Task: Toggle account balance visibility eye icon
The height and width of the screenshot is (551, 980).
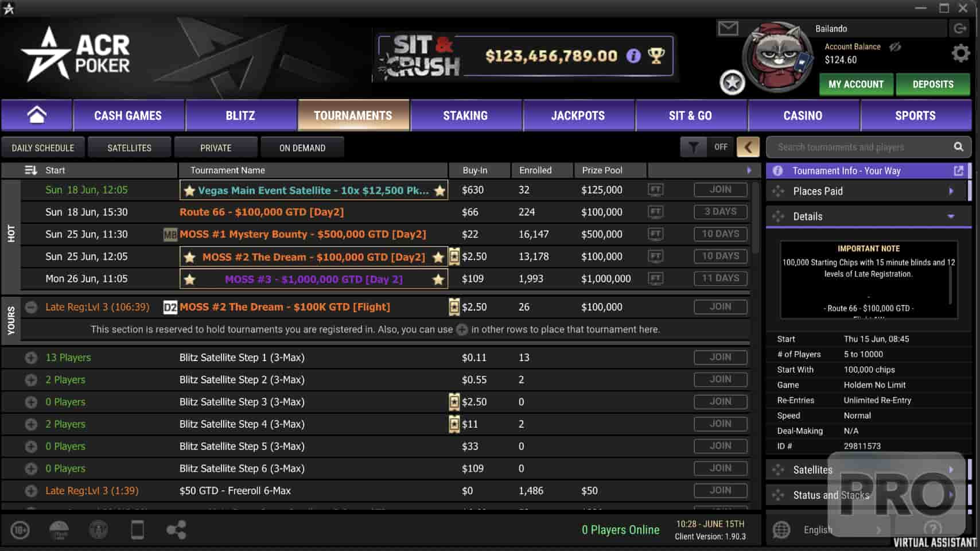Action: 895,46
